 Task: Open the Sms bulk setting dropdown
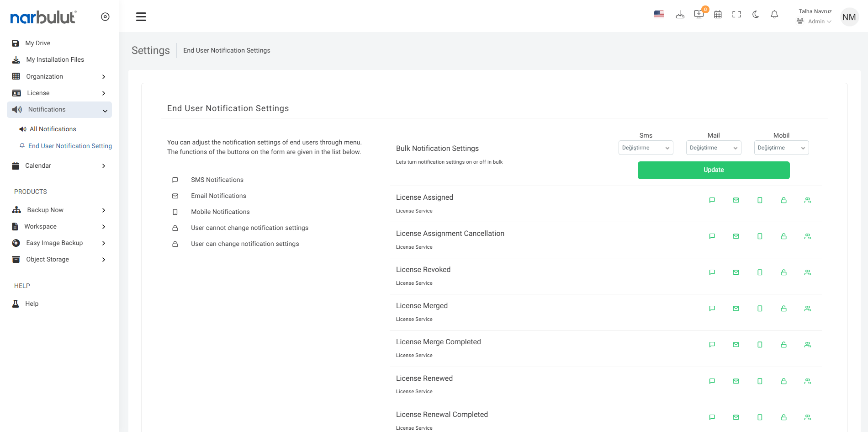point(646,148)
